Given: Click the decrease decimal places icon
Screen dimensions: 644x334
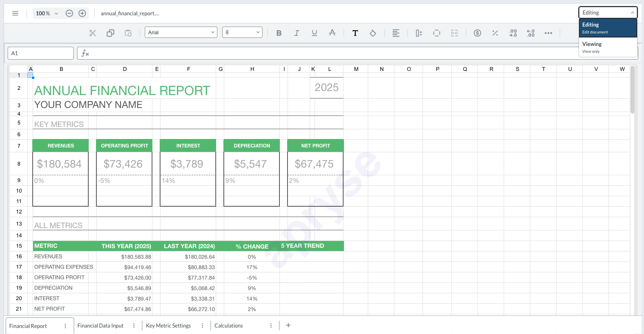Looking at the screenshot, I should point(513,33).
